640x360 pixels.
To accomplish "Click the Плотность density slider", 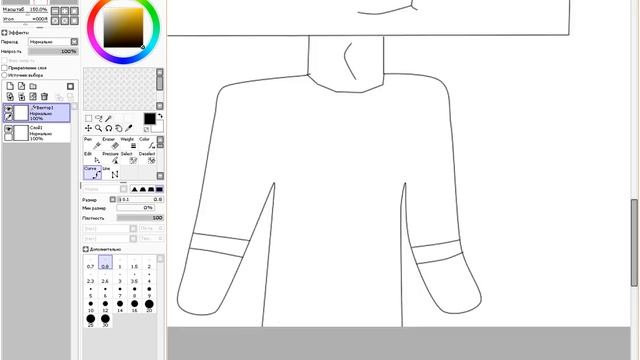I will click(x=140, y=218).
